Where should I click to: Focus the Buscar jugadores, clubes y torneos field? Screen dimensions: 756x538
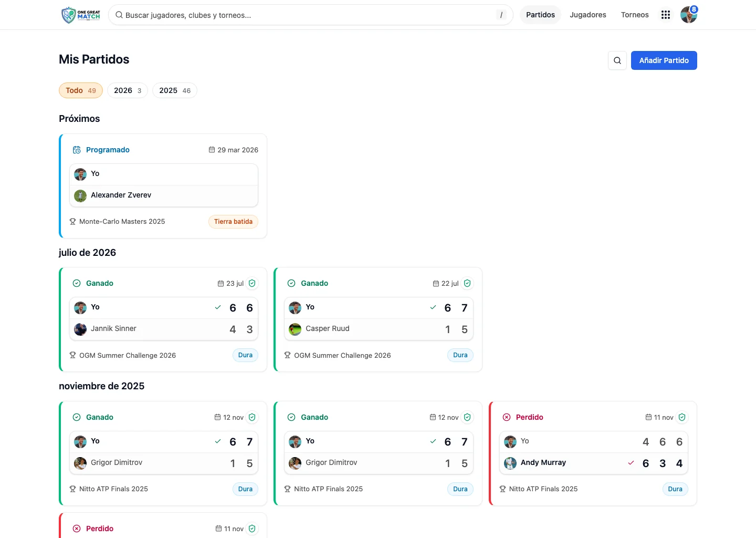pyautogui.click(x=311, y=15)
